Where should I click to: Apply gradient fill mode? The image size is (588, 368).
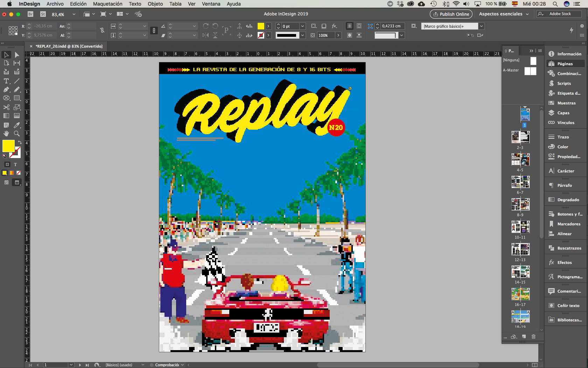(12, 173)
